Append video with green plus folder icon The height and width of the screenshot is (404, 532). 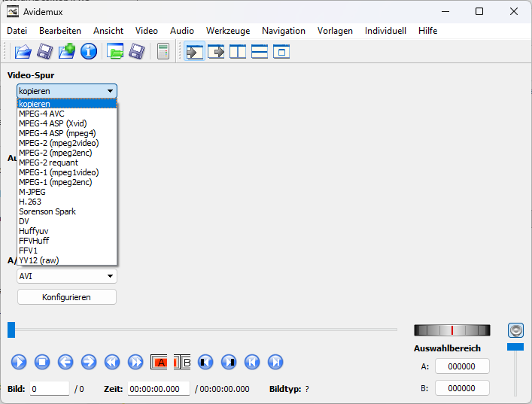pyautogui.click(x=67, y=51)
